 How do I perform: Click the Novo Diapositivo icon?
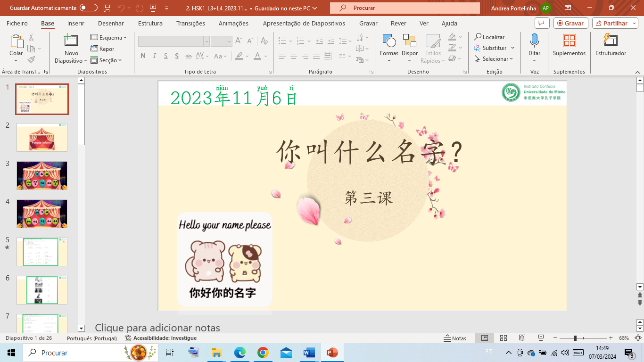click(71, 41)
